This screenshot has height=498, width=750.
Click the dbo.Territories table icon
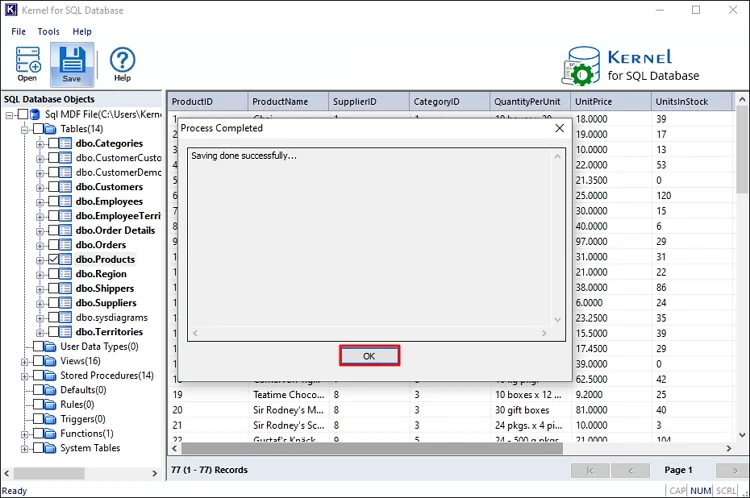(66, 332)
